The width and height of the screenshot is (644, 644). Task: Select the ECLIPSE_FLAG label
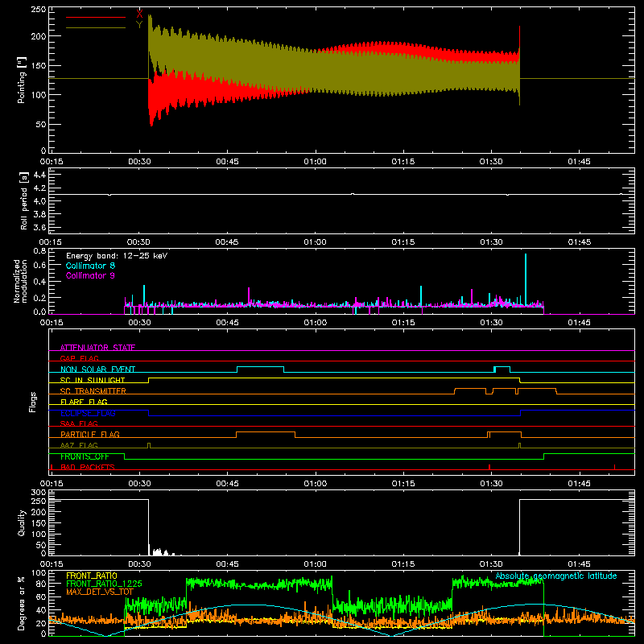pos(88,413)
